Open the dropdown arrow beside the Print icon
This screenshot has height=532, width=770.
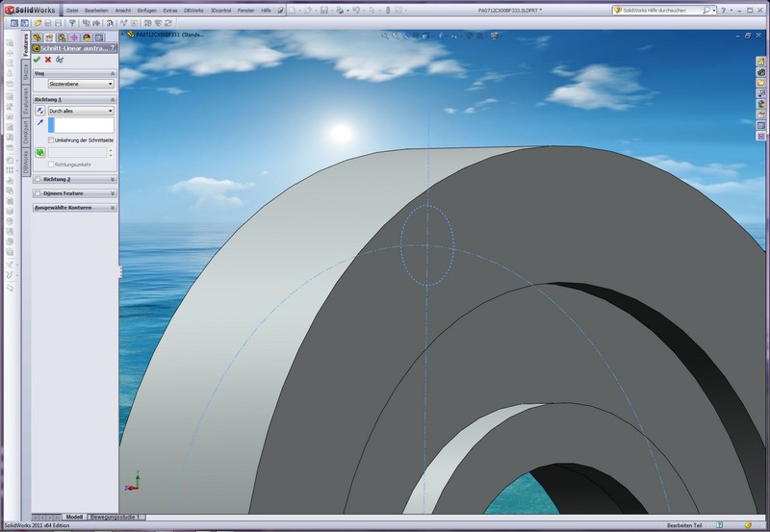(347, 10)
